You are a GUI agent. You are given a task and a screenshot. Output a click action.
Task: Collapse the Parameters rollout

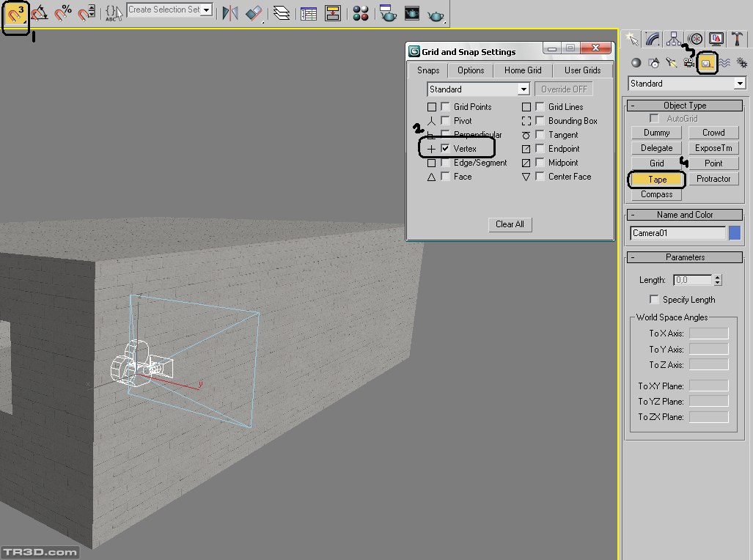click(685, 257)
